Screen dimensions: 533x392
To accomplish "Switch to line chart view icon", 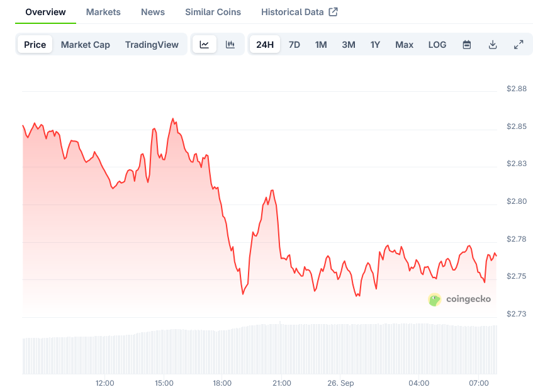I will [205, 45].
